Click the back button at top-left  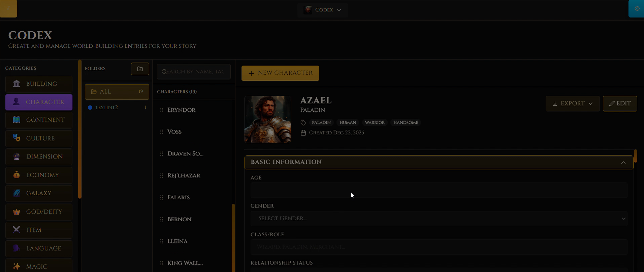tap(8, 9)
